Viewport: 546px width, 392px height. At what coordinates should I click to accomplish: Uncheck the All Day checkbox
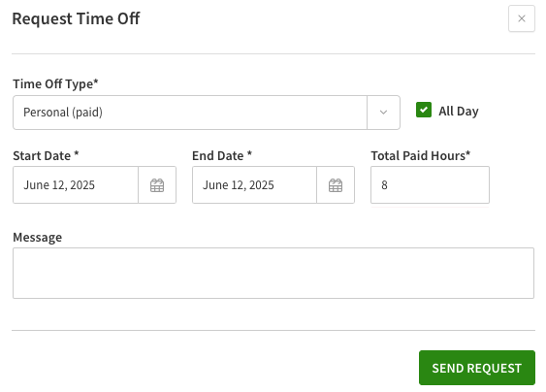[424, 110]
